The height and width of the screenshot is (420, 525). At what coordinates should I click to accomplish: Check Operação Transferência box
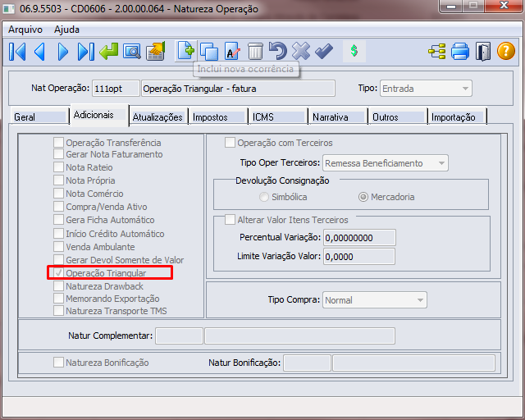click(58, 142)
